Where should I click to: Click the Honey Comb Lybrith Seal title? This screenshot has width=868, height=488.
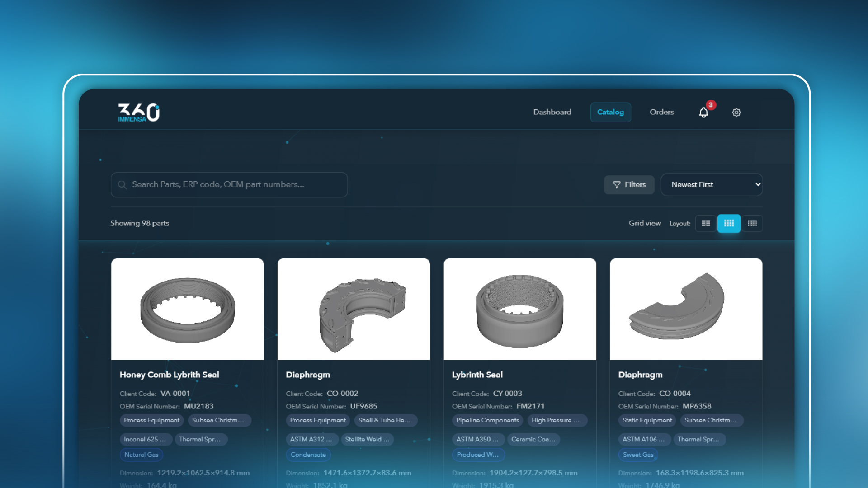pos(169,375)
